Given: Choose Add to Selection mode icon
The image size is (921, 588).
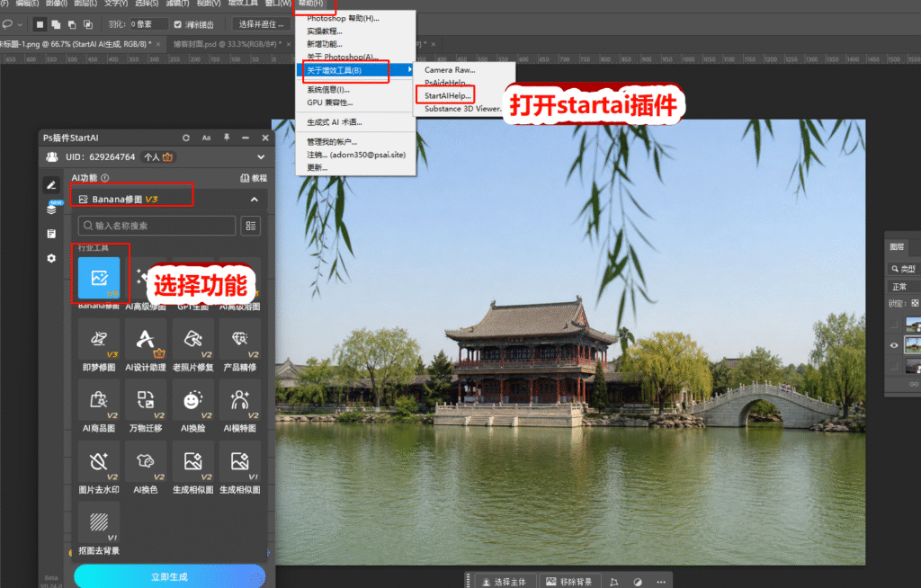Looking at the screenshot, I should click(x=56, y=24).
